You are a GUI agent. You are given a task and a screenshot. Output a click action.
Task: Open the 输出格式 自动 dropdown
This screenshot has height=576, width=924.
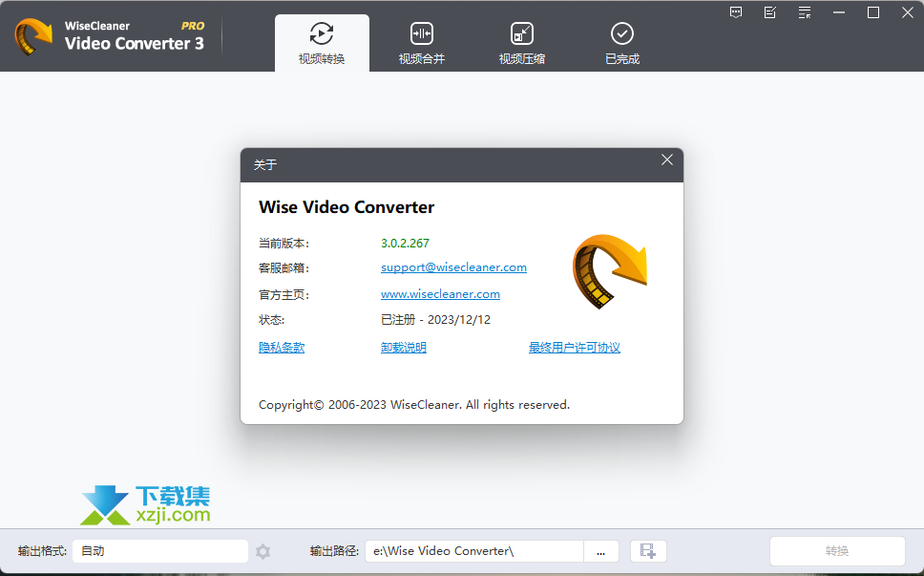click(160, 551)
